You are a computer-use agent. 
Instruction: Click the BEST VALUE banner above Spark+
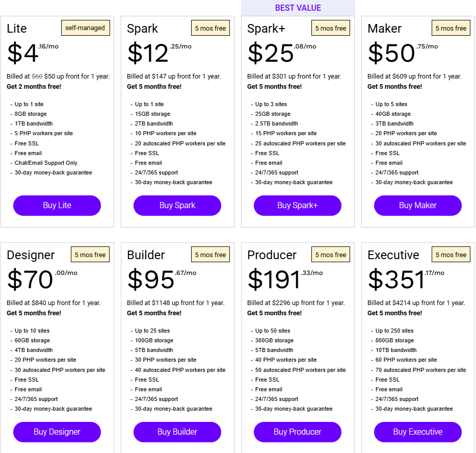pos(298,8)
